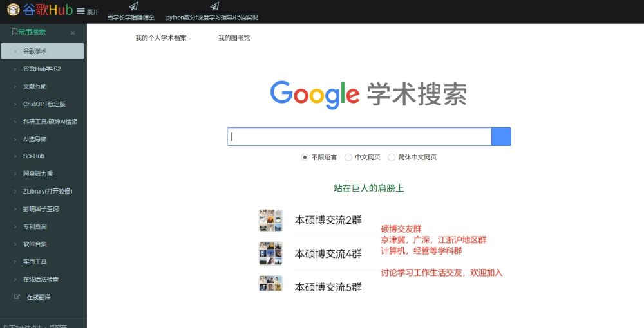Viewport: 644px width, 328px height.
Task: Click 本硕博交流2群 group name
Action: click(328, 220)
